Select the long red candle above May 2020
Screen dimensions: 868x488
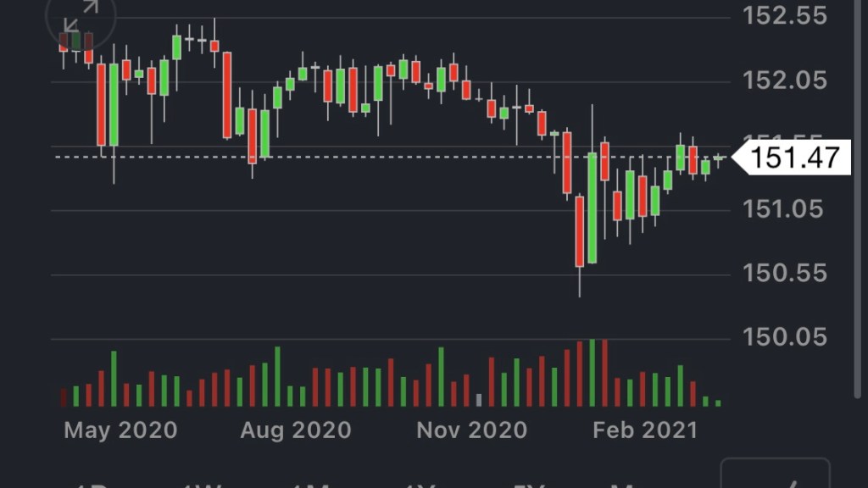pos(102,105)
